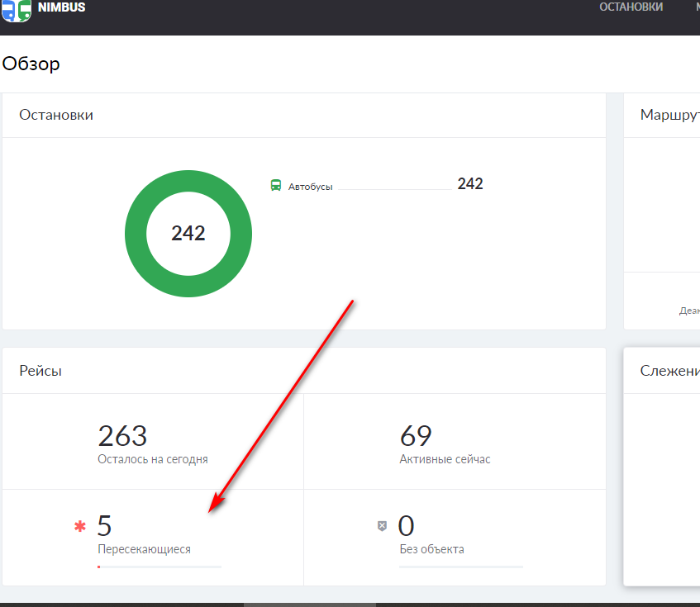Click the green donut chart ring
Screen dimensions: 700x607
pyautogui.click(x=136, y=234)
